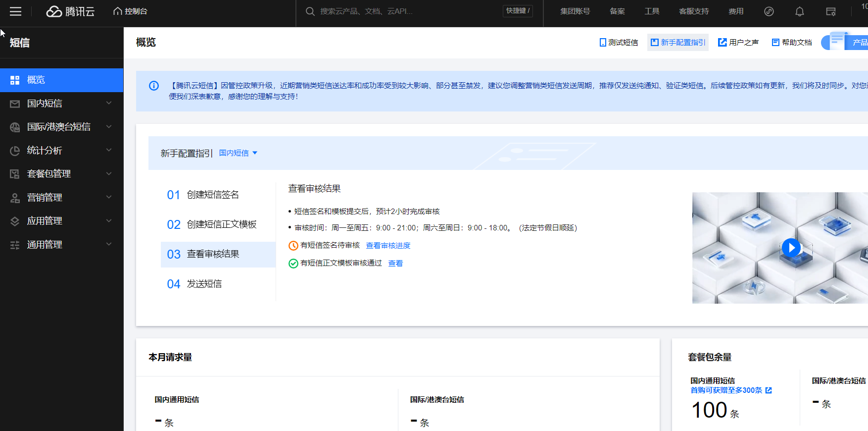Screen dimensions: 868x431
Task: Click the 用户之声 external link icon
Action: click(x=723, y=43)
